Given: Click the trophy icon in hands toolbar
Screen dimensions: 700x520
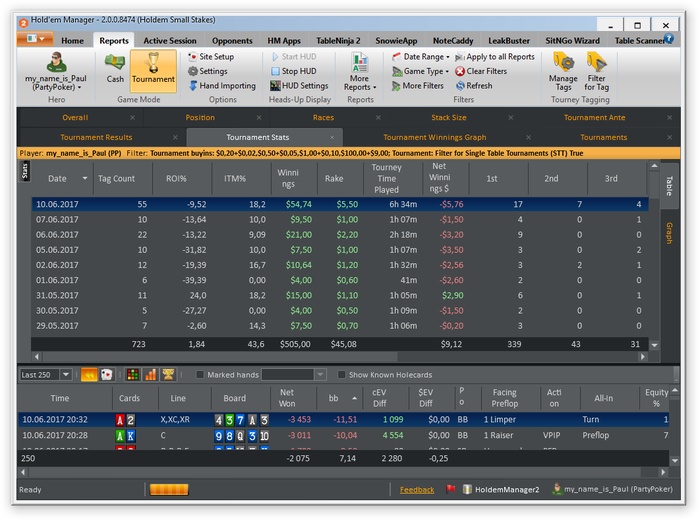Looking at the screenshot, I should click(168, 374).
